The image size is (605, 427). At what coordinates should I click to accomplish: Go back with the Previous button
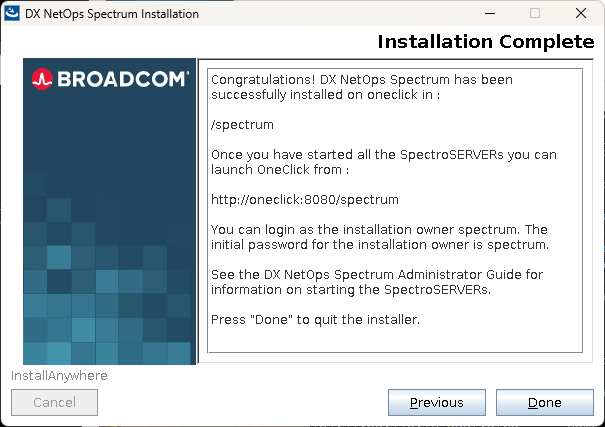point(436,402)
